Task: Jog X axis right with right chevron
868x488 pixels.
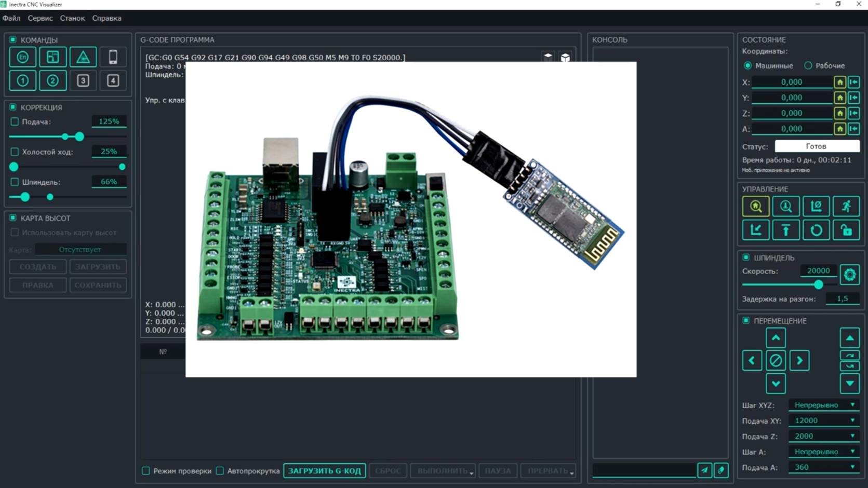Action: (799, 360)
